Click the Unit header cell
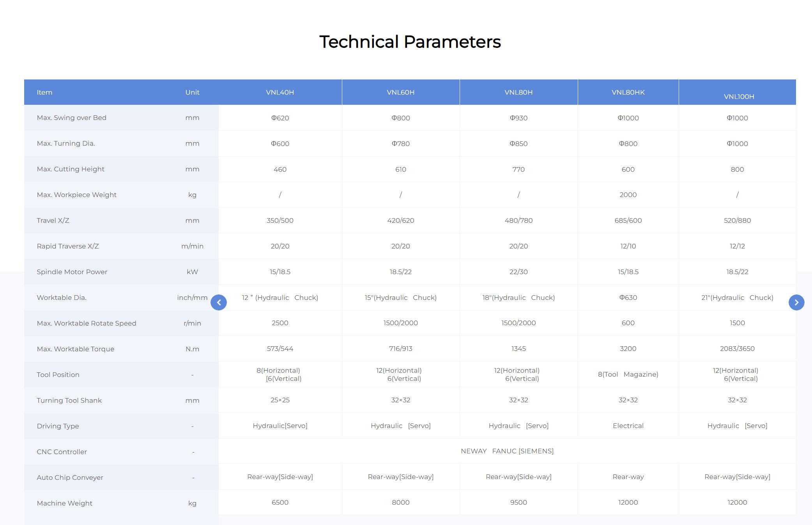Viewport: 812px width, 525px height. coord(192,92)
